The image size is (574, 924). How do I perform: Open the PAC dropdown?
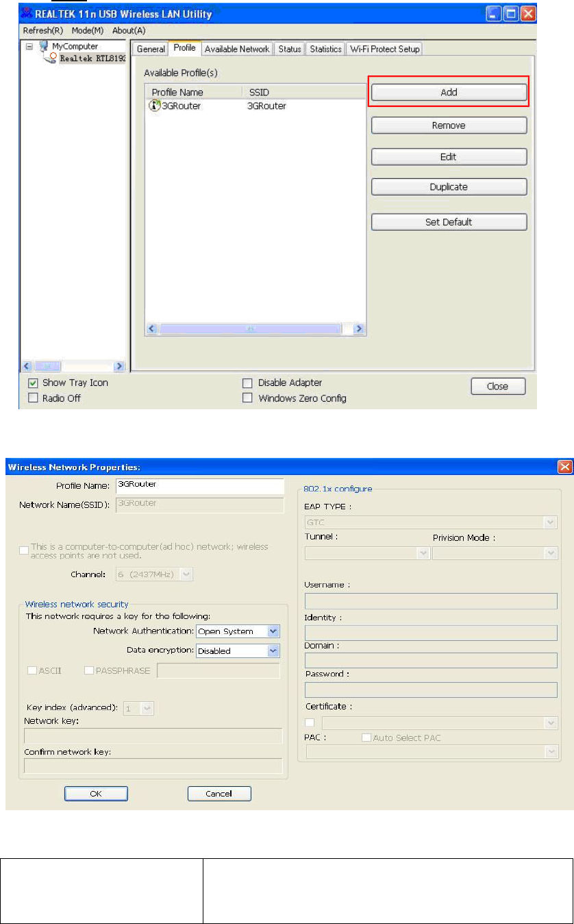(432, 752)
